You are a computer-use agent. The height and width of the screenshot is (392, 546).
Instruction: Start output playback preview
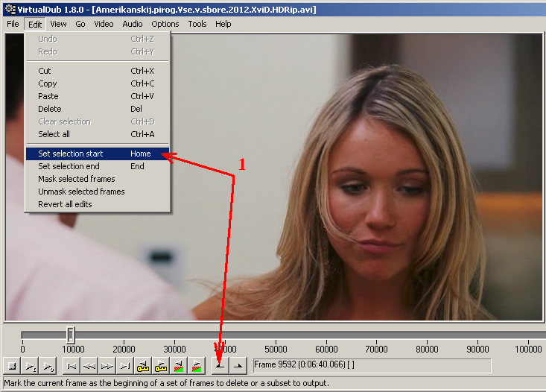[x=48, y=366]
